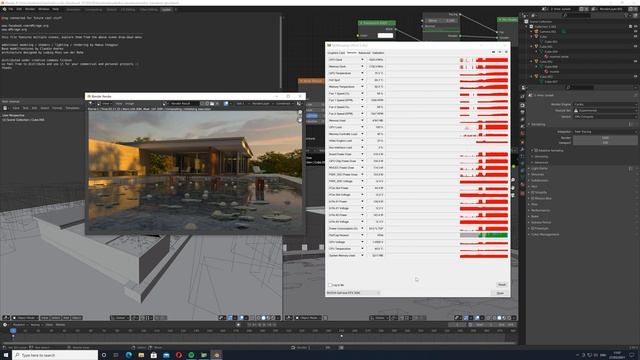Click the rendered image in Blender Render window
Screen dimensions: 640x360
pos(195,172)
